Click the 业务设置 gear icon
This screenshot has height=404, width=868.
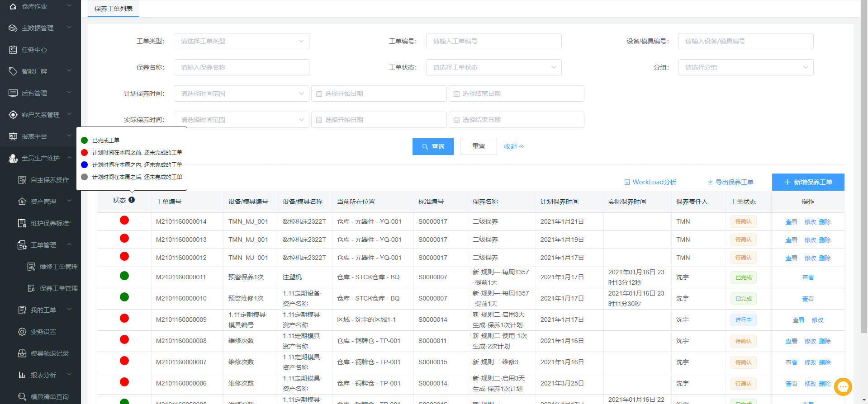click(22, 332)
